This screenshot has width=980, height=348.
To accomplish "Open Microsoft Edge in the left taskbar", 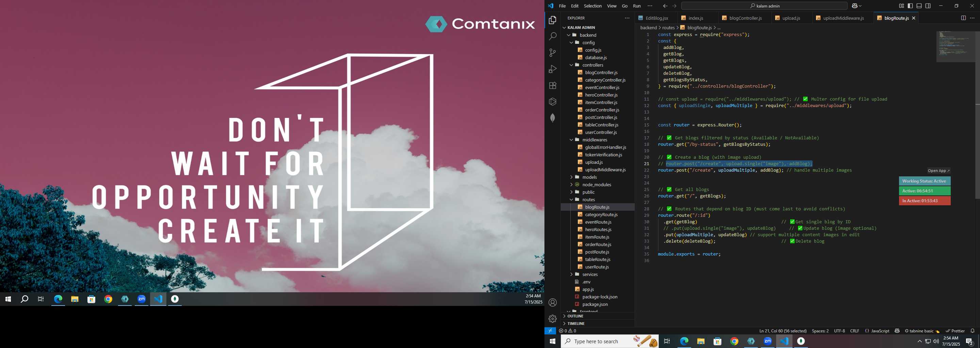I will coord(58,299).
